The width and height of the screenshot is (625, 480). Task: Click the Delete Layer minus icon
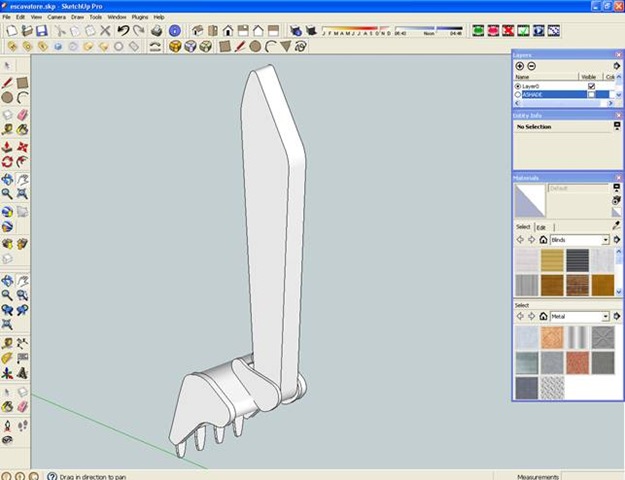tap(532, 66)
